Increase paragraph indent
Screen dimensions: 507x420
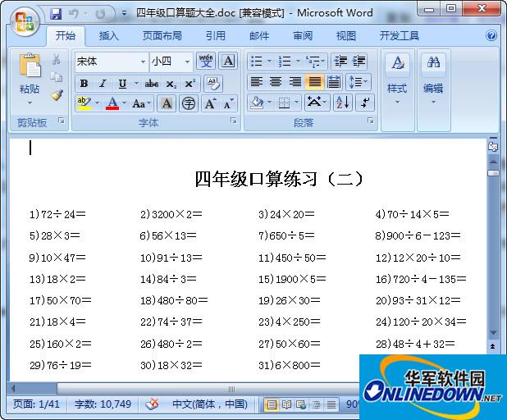(x=359, y=61)
